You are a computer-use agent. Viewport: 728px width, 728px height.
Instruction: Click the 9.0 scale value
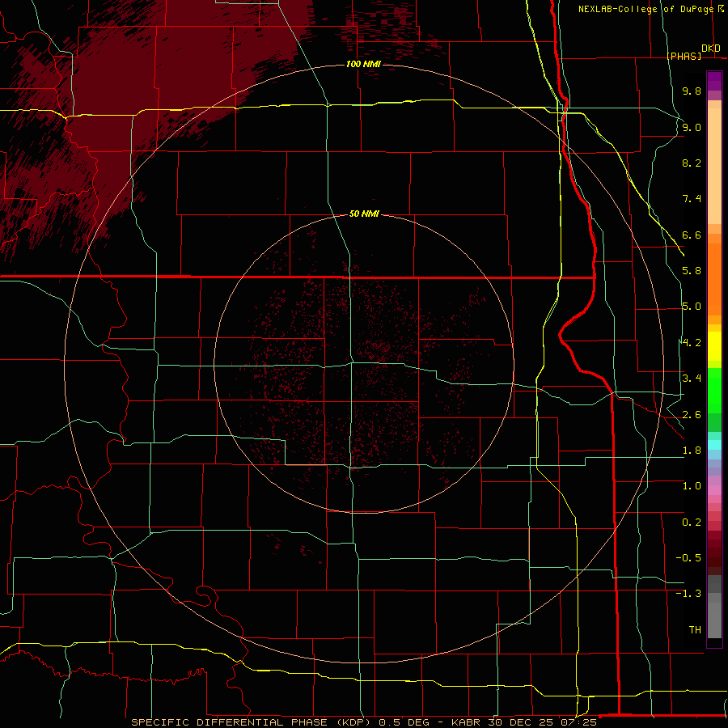click(x=692, y=127)
